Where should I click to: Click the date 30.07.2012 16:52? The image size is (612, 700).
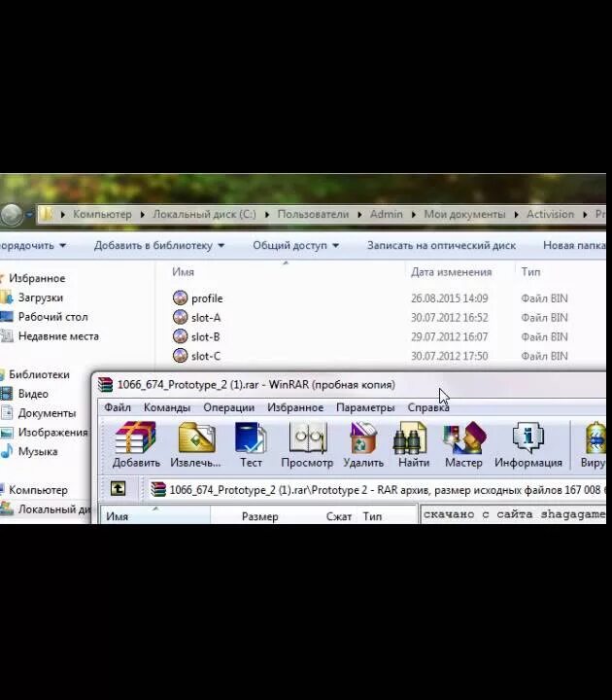[449, 317]
